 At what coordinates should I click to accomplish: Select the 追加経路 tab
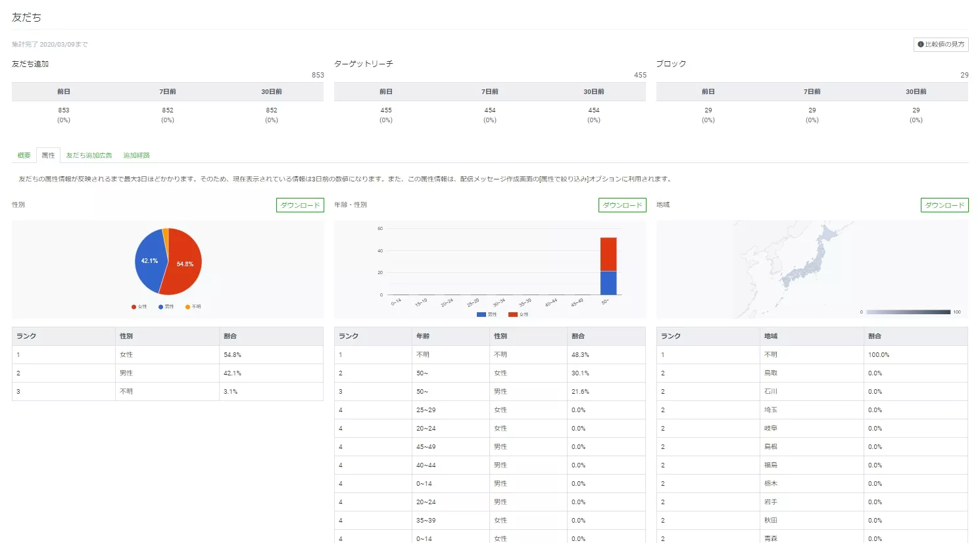pos(136,156)
